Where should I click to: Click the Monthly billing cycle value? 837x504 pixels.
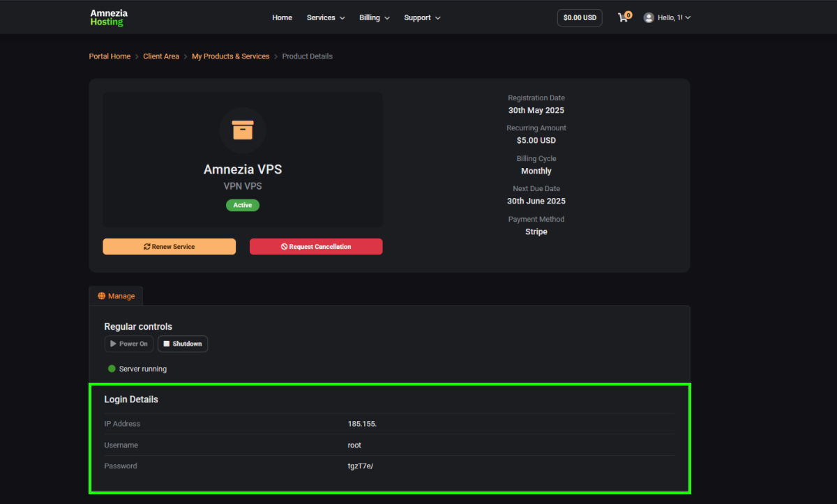point(536,171)
